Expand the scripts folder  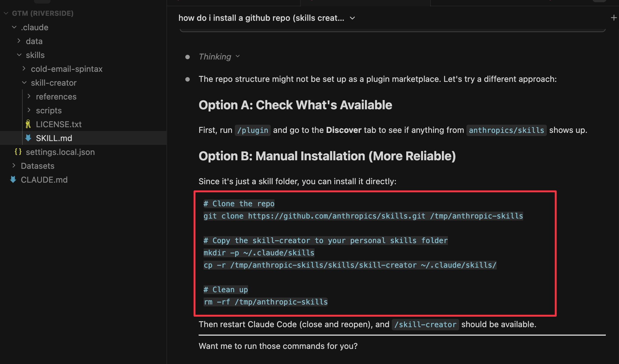point(29,110)
